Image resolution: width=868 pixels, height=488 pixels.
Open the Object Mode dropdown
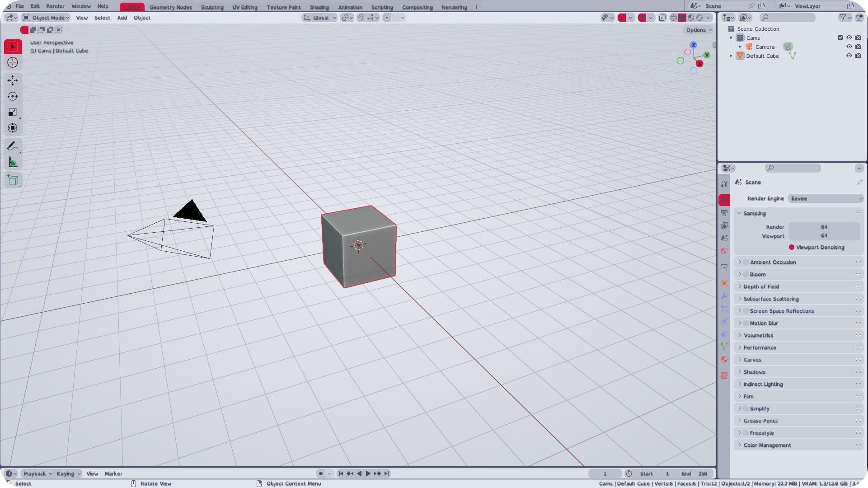[46, 18]
